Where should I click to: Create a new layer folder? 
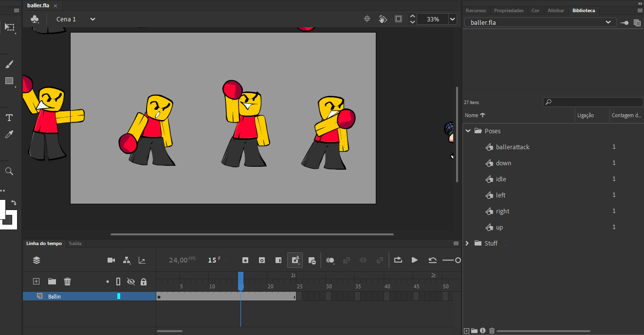click(52, 281)
